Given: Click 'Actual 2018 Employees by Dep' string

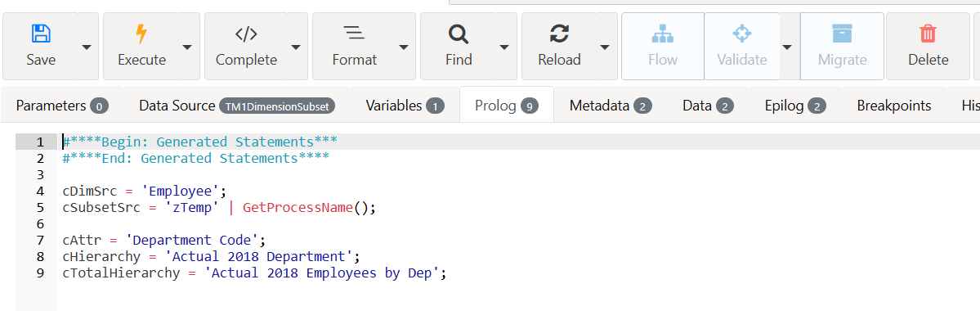Looking at the screenshot, I should (322, 273).
